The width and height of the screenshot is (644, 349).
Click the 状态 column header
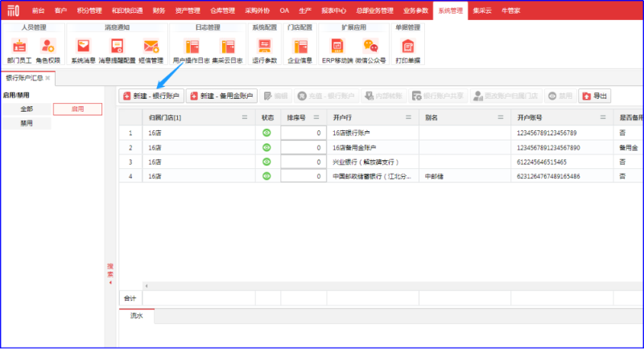point(268,117)
